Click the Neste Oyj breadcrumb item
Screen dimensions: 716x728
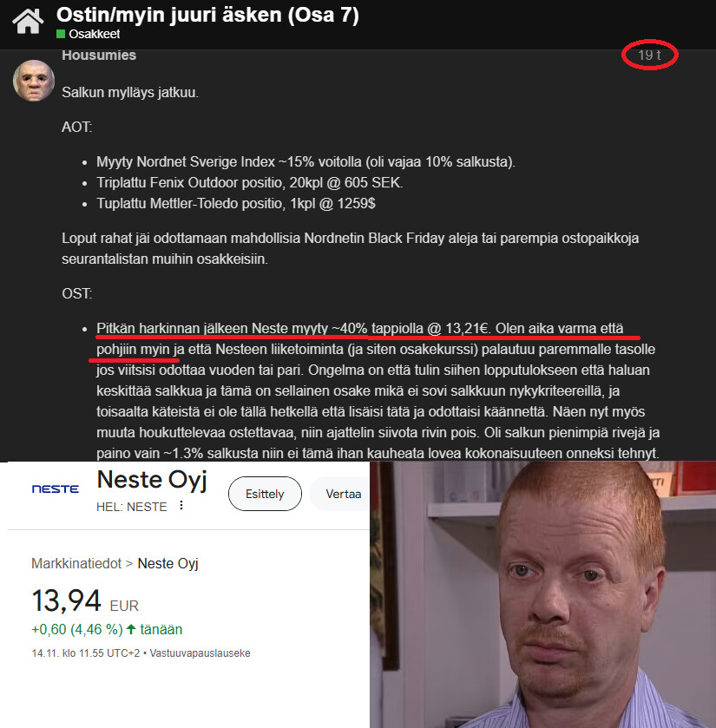point(168,563)
